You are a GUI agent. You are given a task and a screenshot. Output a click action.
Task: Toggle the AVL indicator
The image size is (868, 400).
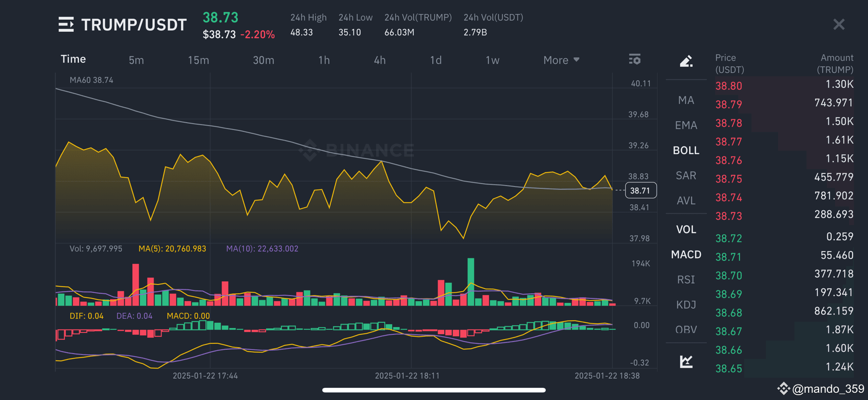pos(686,200)
